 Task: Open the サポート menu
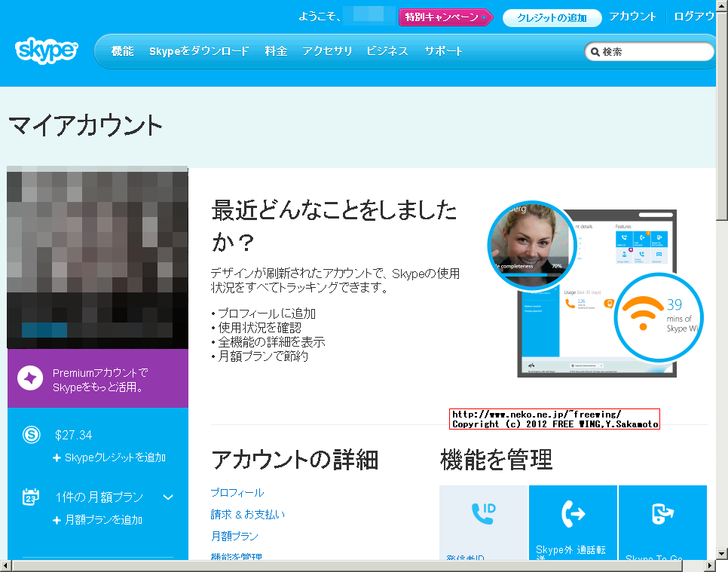(443, 51)
